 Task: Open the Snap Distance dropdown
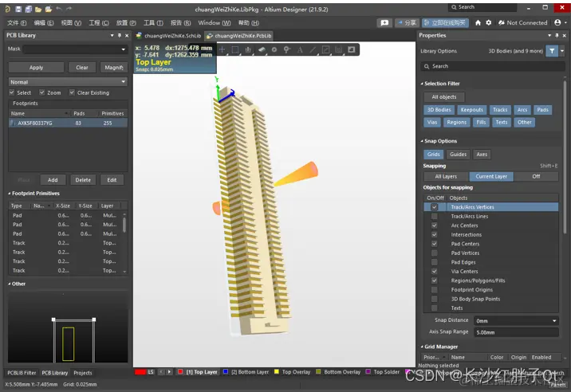[x=554, y=320]
